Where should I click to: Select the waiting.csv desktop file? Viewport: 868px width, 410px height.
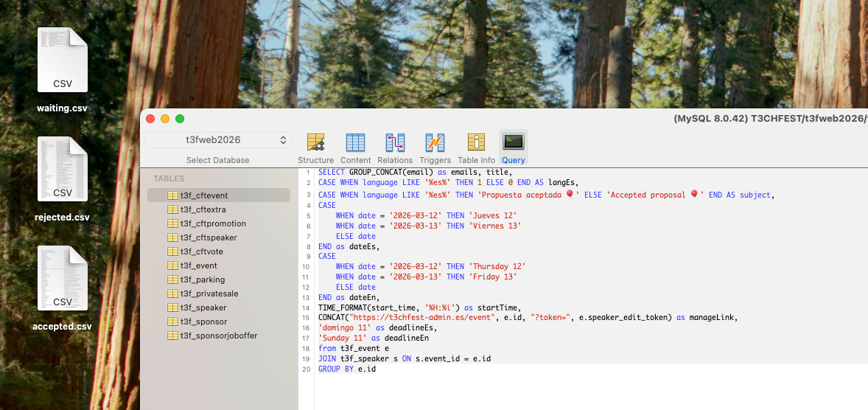63,70
